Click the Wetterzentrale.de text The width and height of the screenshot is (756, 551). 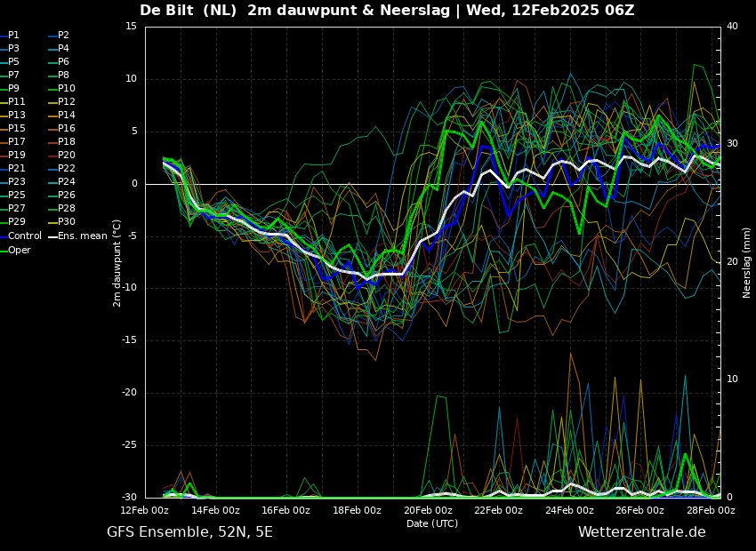tap(642, 532)
